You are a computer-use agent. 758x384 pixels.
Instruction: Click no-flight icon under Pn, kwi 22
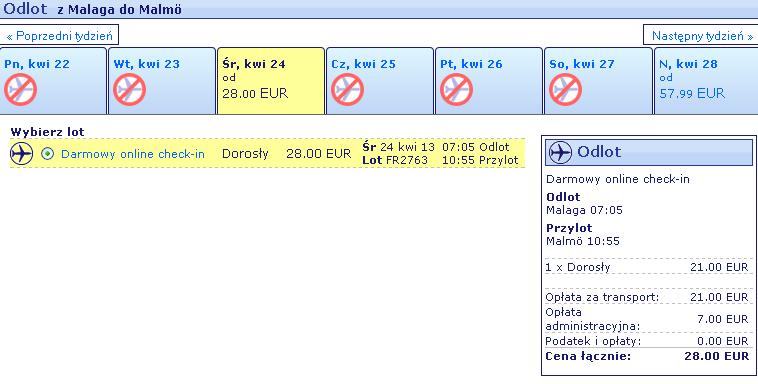(x=21, y=89)
